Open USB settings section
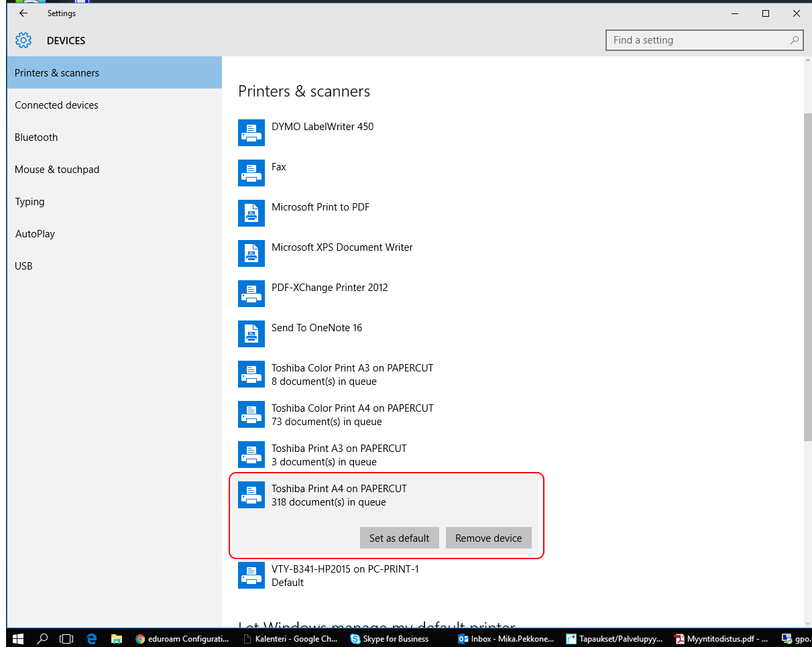This screenshot has height=647, width=812. point(115,266)
